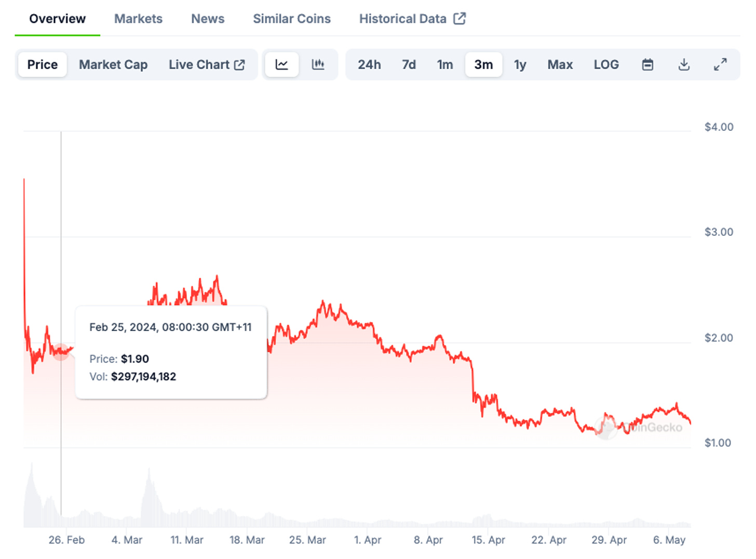Show the Market Cap chart
The width and height of the screenshot is (756, 559).
point(113,65)
